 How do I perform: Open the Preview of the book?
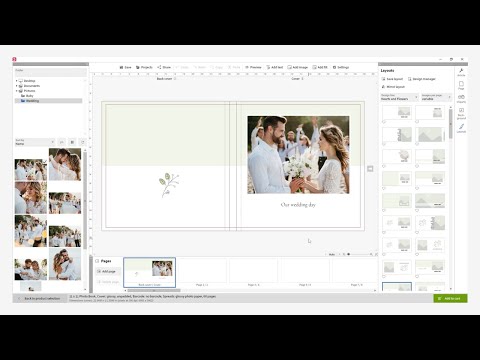click(x=253, y=67)
